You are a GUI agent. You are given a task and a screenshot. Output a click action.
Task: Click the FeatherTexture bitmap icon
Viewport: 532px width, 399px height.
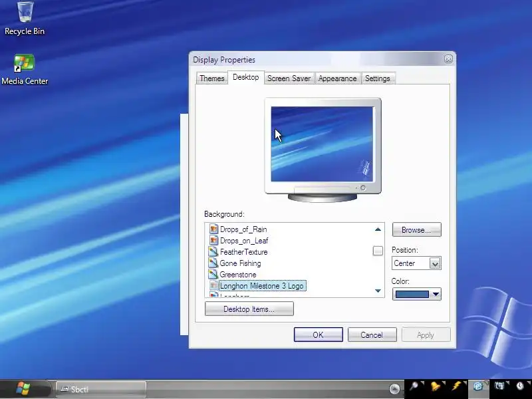tap(213, 251)
